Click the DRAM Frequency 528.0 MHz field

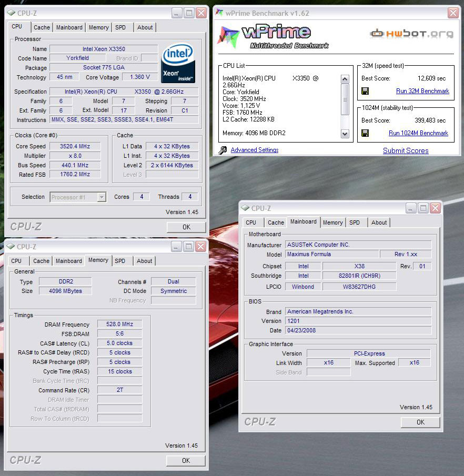pyautogui.click(x=119, y=324)
